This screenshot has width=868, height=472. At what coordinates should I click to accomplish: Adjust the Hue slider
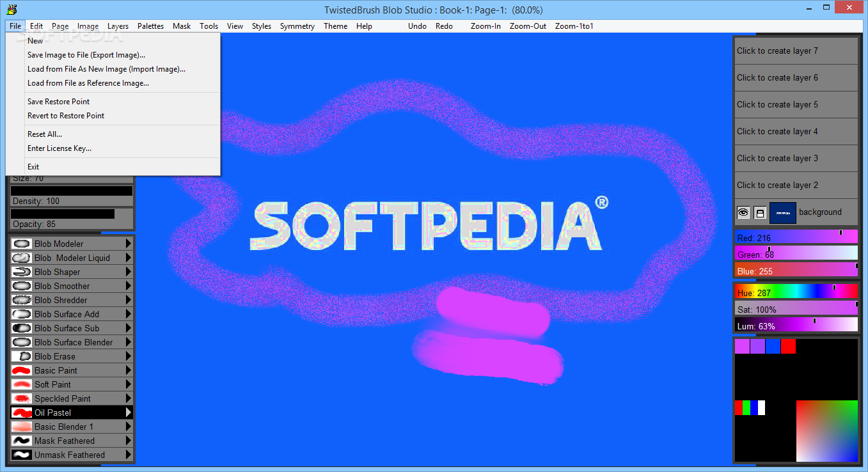[x=796, y=291]
